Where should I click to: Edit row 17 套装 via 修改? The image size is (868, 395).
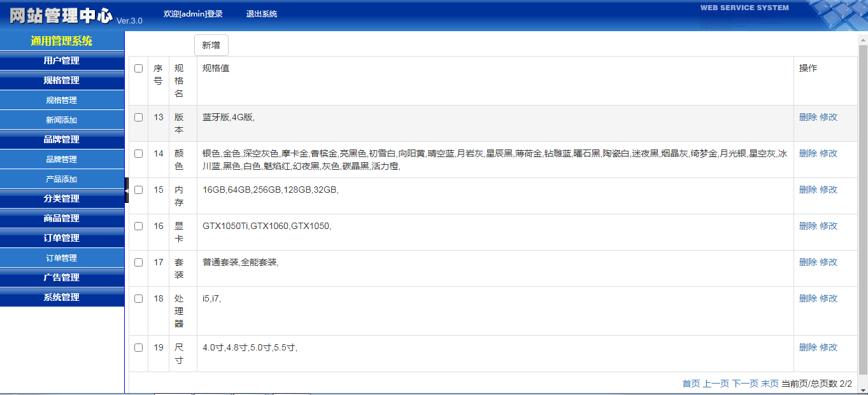[829, 262]
